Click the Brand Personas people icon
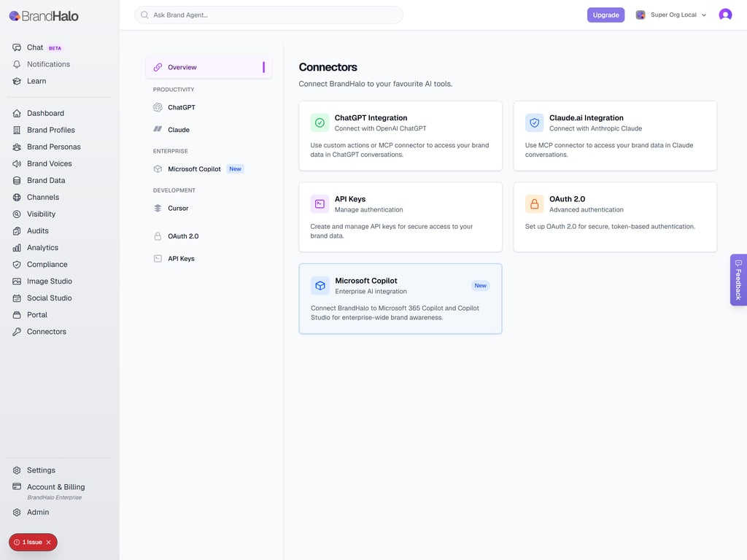 (x=17, y=147)
